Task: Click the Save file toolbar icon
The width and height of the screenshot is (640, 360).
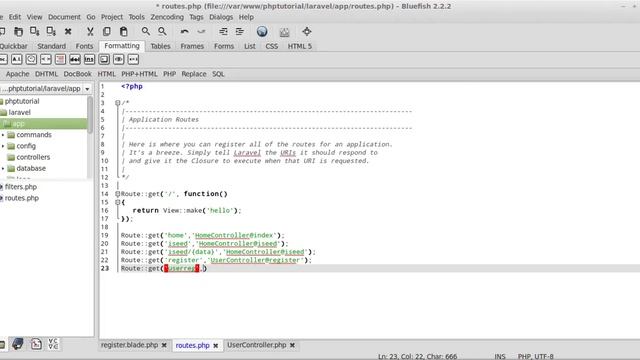Action: [x=35, y=31]
